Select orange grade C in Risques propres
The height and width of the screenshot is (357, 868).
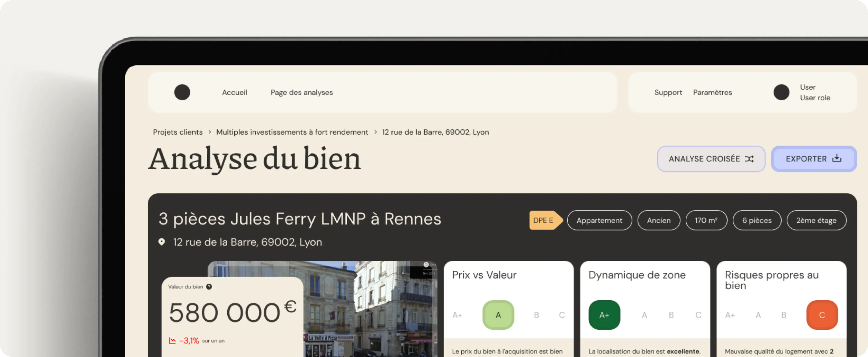[x=822, y=315]
